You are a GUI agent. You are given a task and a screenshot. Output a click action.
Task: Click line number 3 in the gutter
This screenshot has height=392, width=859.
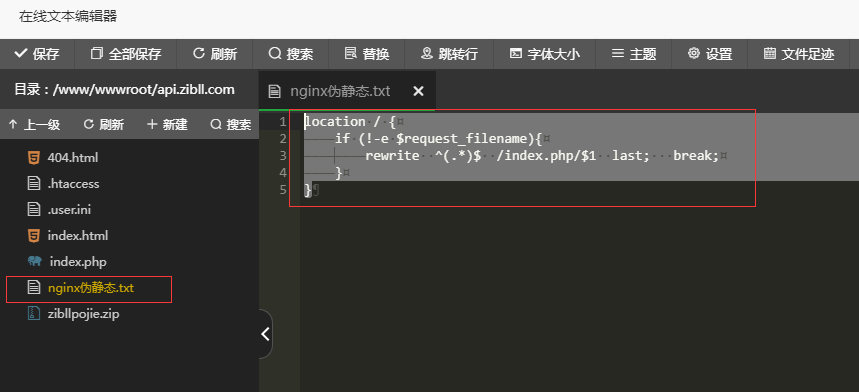(x=283, y=155)
